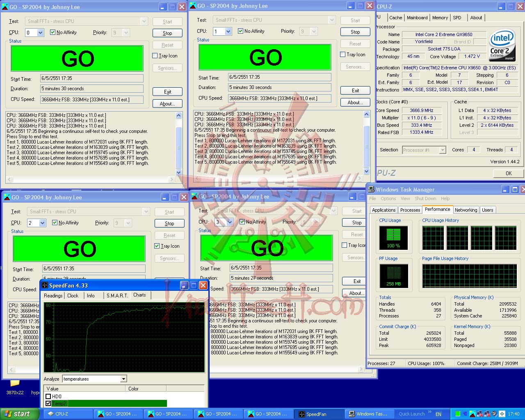525x420 pixels.
Task: Click the system clock showing 17:40
Action: 514,414
